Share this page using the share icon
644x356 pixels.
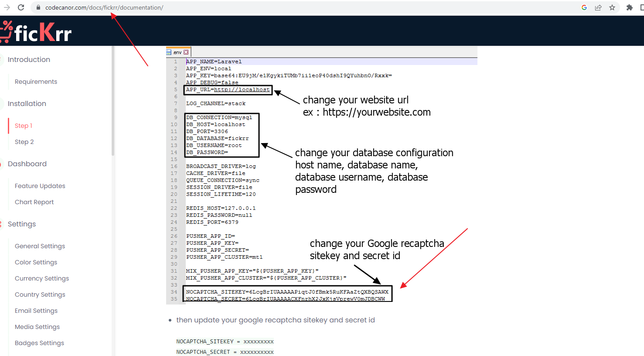click(x=598, y=7)
